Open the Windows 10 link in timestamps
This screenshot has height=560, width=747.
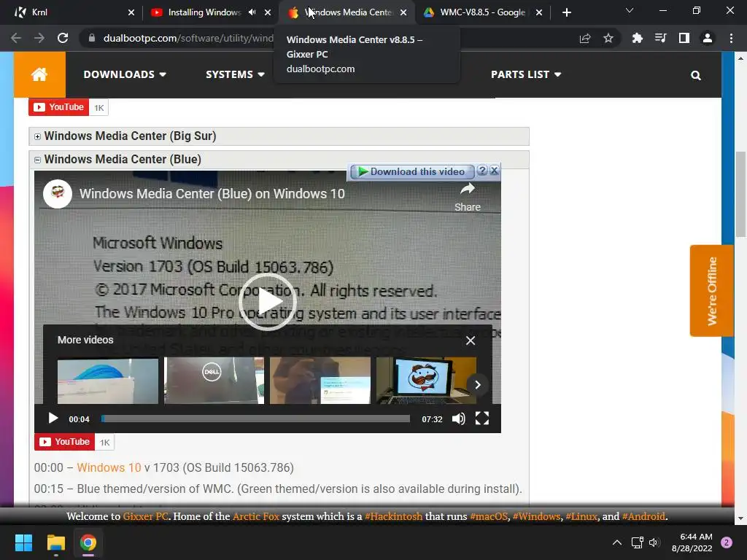109,467
